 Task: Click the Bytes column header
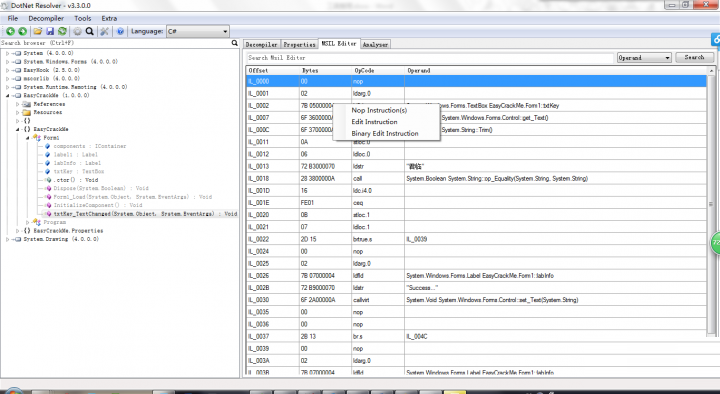326,70
